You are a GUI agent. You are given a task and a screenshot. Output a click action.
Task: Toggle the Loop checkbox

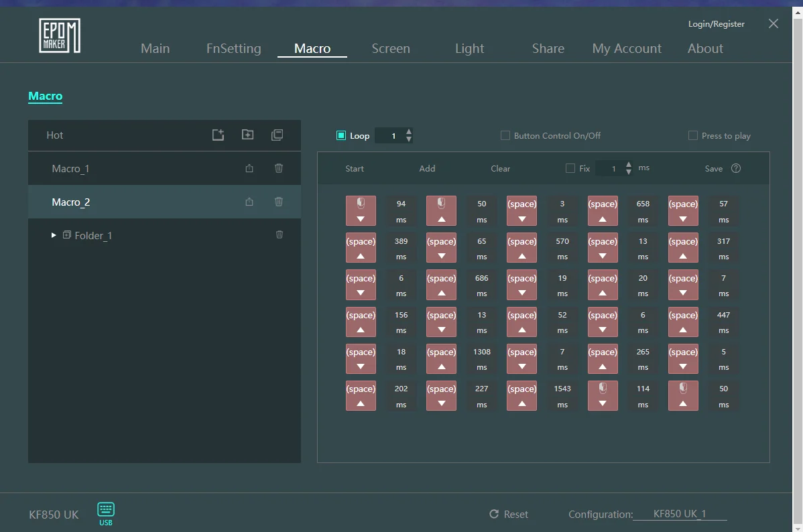341,135
